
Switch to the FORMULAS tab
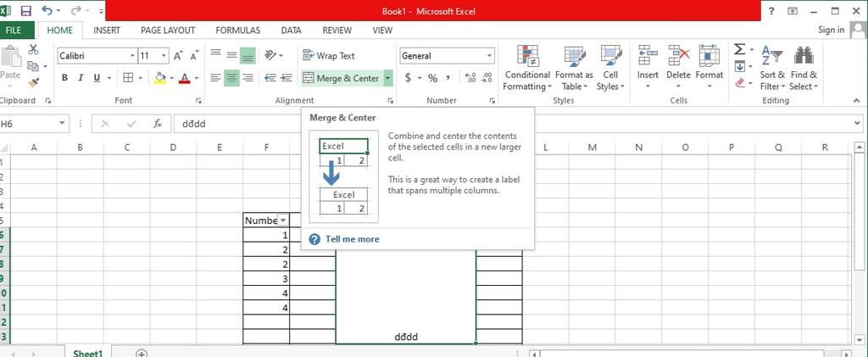[x=238, y=31]
